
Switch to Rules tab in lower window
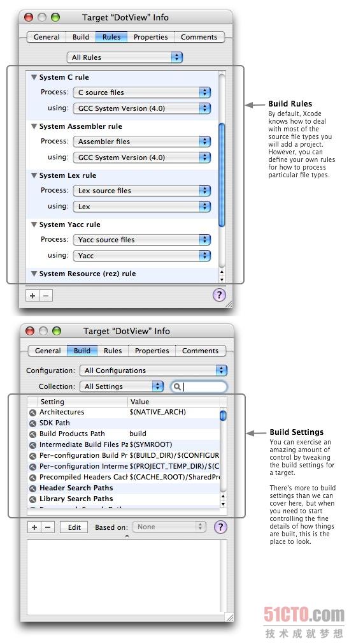click(113, 351)
